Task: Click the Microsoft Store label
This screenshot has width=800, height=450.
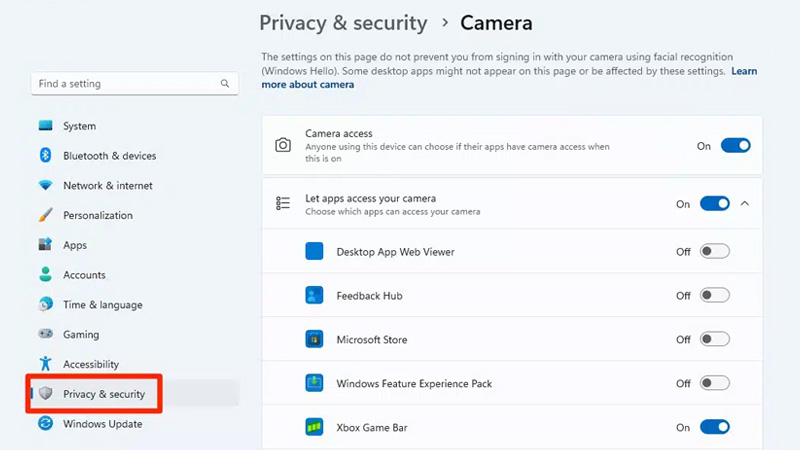Action: [372, 339]
